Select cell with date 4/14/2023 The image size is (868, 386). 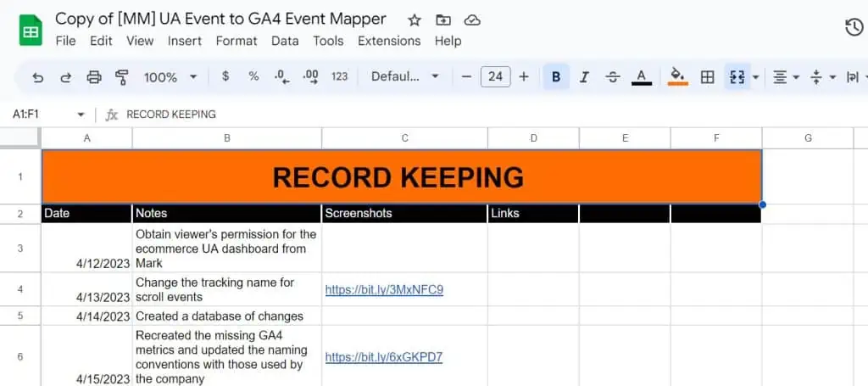point(87,316)
